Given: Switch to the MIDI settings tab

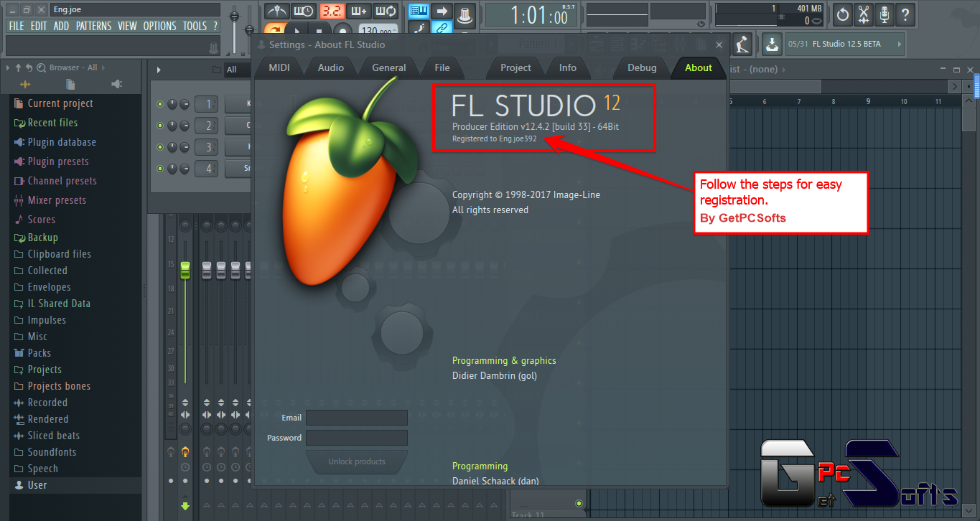Looking at the screenshot, I should click(x=279, y=67).
